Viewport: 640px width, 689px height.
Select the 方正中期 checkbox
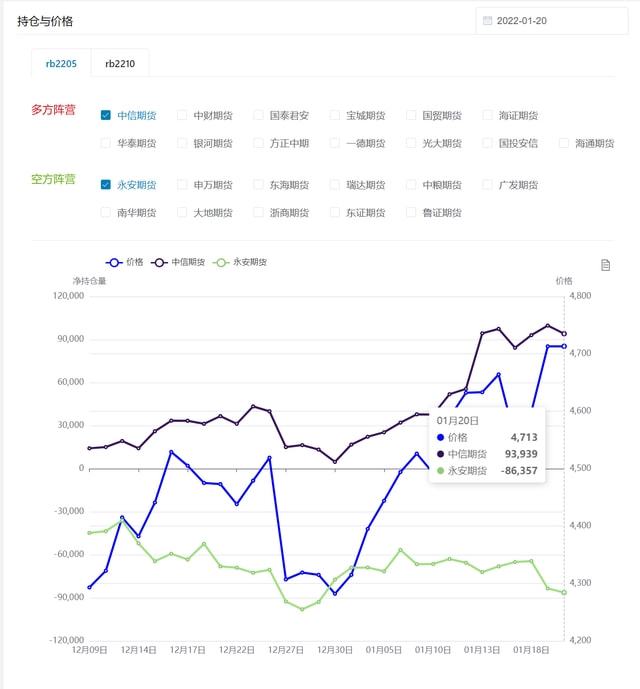pos(258,143)
